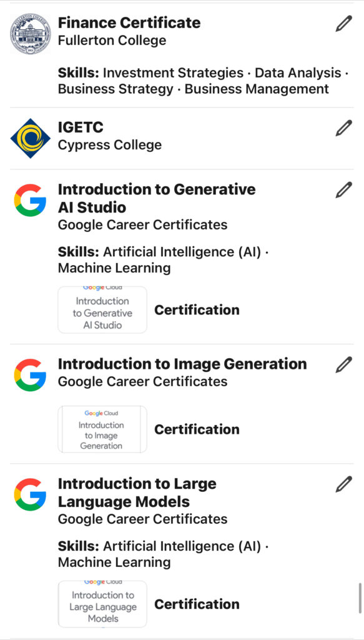Open the Finance Certificate title

(x=129, y=23)
